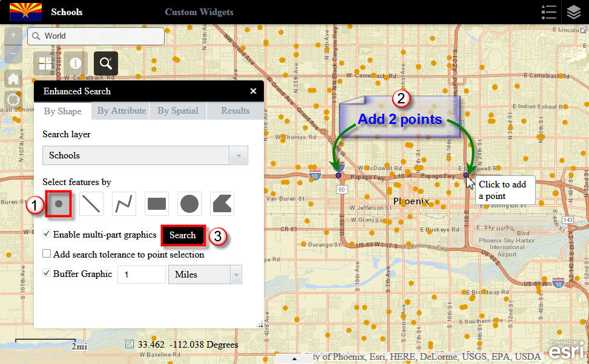Select the point drawing tool

[59, 204]
